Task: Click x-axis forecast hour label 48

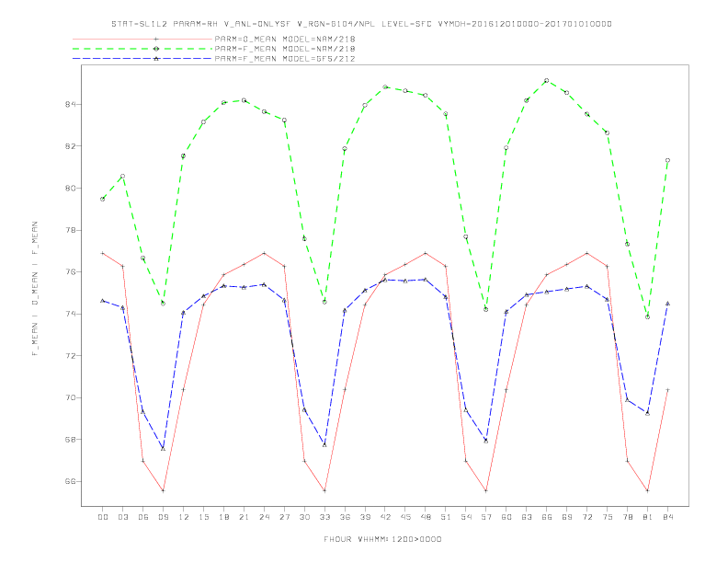Action: [x=426, y=517]
